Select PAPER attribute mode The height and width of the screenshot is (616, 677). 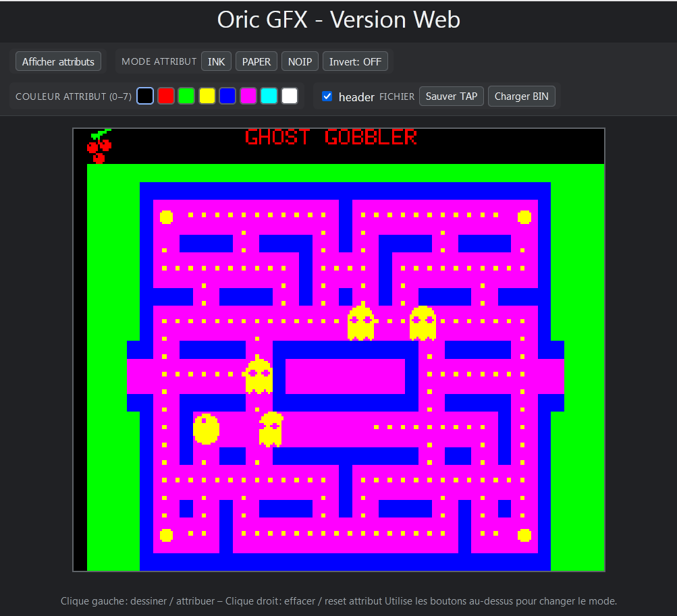coord(256,61)
